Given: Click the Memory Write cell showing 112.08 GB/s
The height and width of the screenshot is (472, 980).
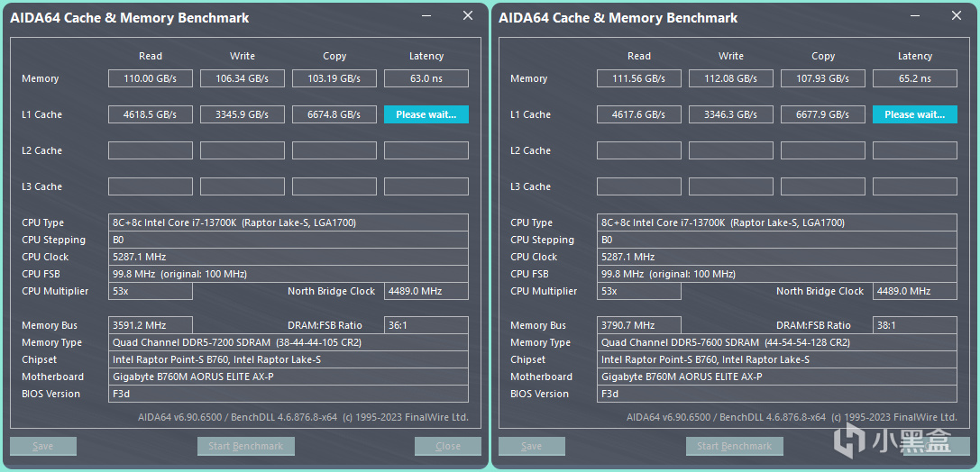Looking at the screenshot, I should pyautogui.click(x=731, y=78).
